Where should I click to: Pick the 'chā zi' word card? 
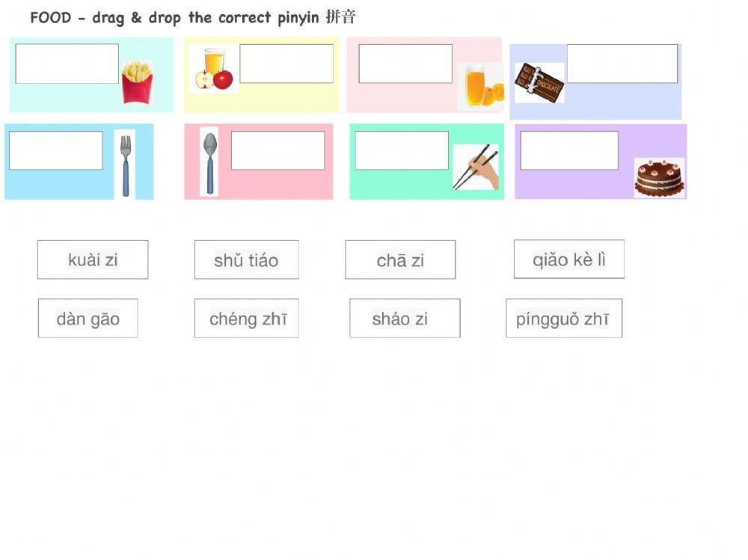pos(400,259)
